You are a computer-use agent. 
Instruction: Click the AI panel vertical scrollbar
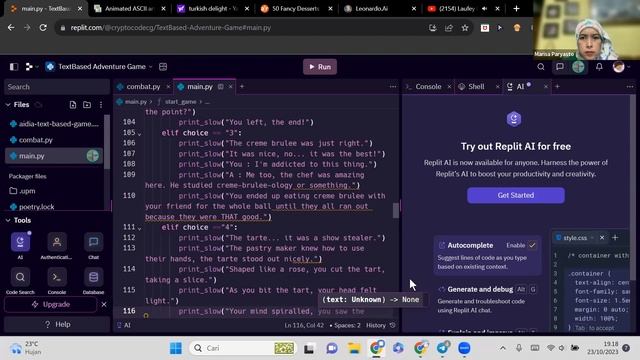633,188
